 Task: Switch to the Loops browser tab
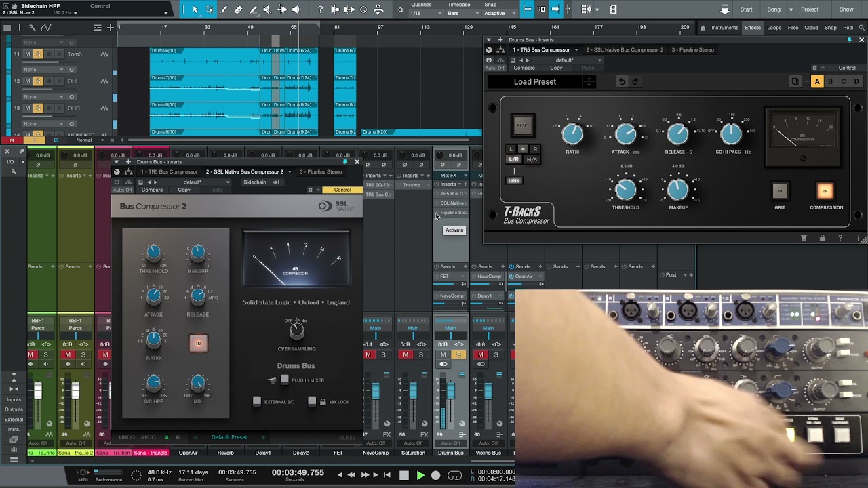774,28
